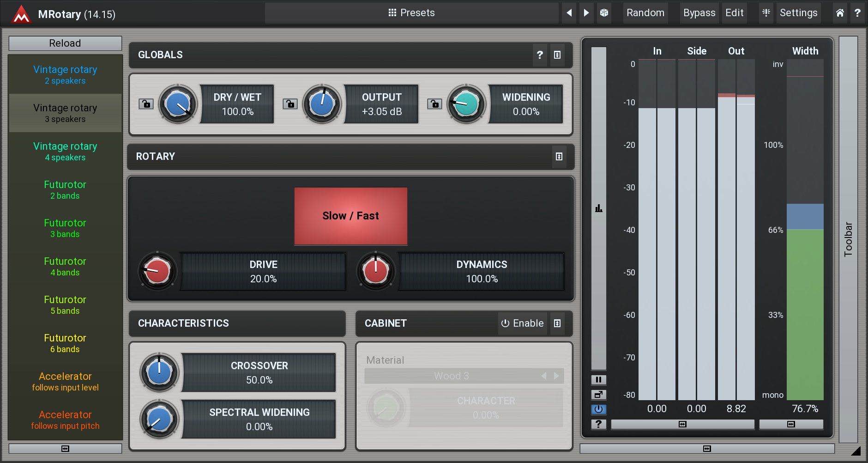
Task: Click the random dice icon
Action: point(604,13)
